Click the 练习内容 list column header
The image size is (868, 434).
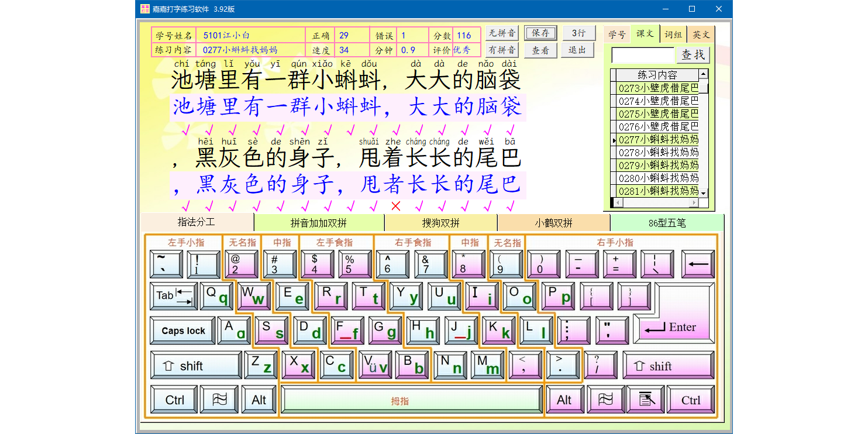(658, 75)
